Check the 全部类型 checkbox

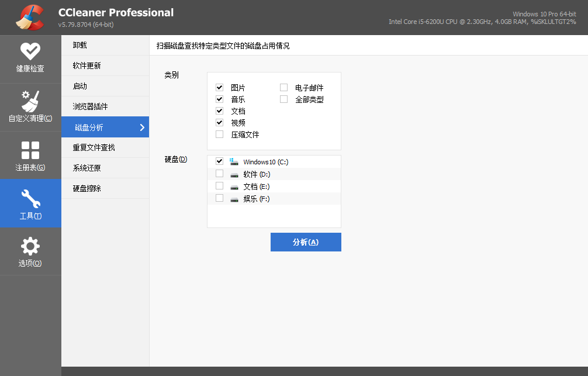click(284, 99)
